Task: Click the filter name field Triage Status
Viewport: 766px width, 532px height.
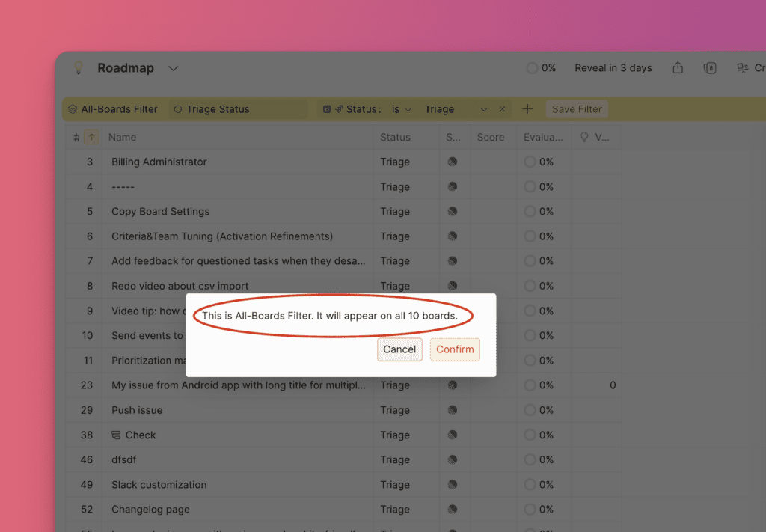Action: click(238, 109)
